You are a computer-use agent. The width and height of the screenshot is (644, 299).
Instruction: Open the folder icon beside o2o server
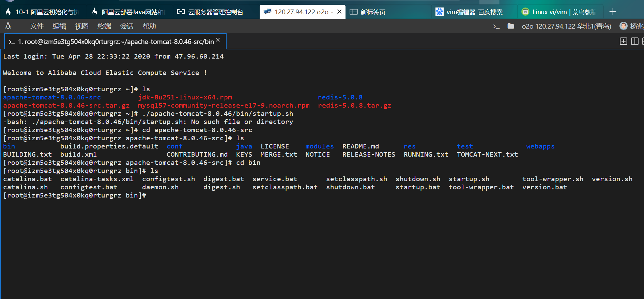(511, 26)
